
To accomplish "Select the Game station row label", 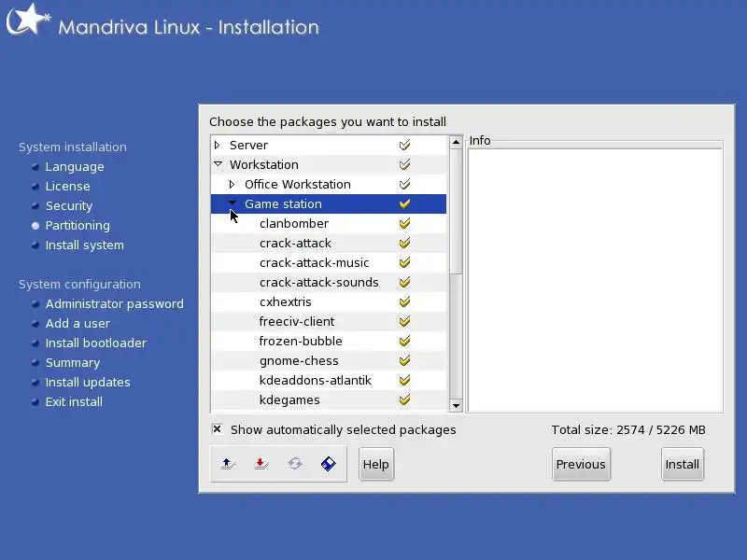I will [283, 203].
